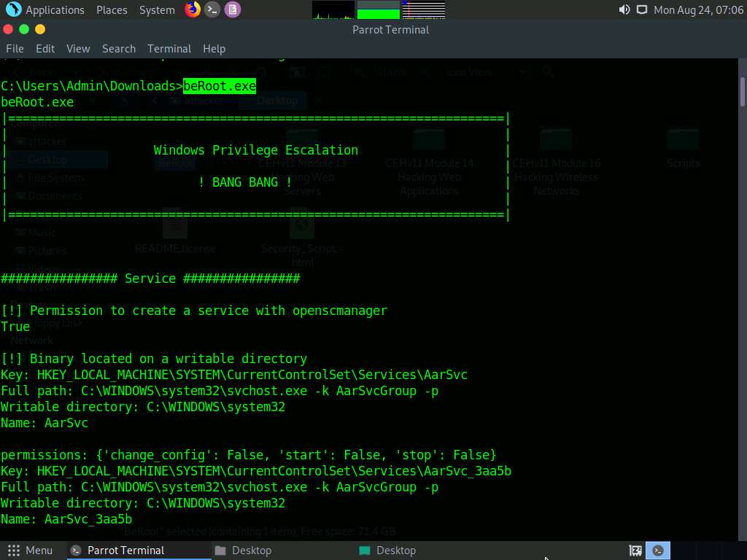This screenshot has height=560, width=747.
Task: Open the Terminal menu in the menu bar
Action: pos(169,49)
